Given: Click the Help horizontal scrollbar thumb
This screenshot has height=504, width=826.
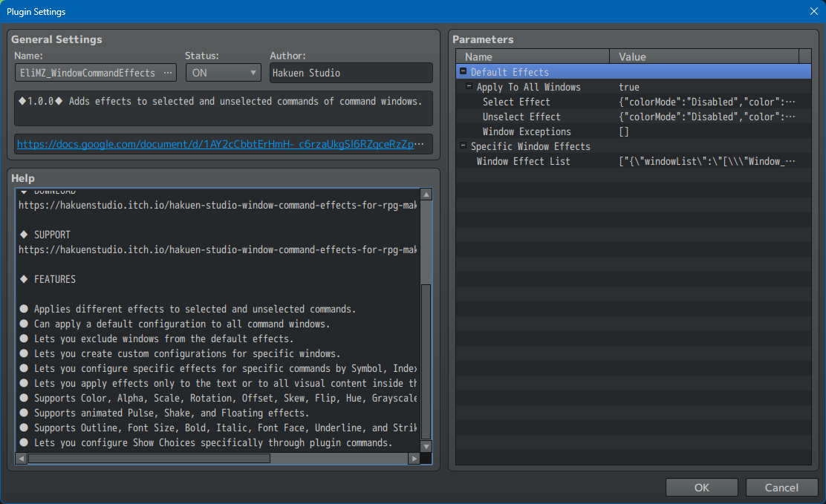Looking at the screenshot, I should point(149,459).
